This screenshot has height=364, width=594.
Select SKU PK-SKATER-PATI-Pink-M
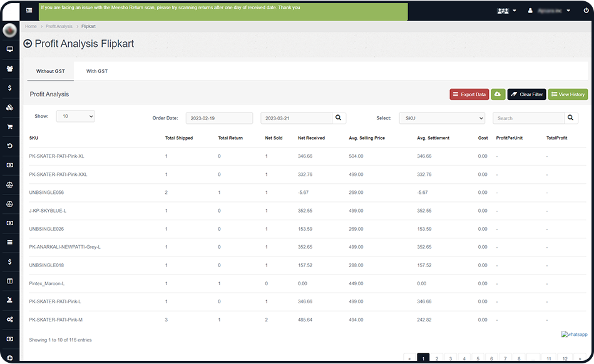[x=56, y=320]
